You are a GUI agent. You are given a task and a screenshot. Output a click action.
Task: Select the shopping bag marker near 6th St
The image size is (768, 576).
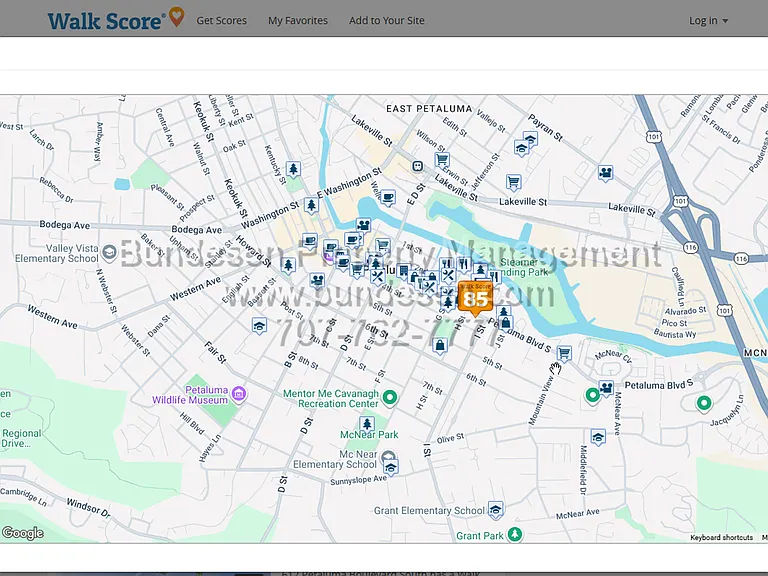tap(440, 346)
